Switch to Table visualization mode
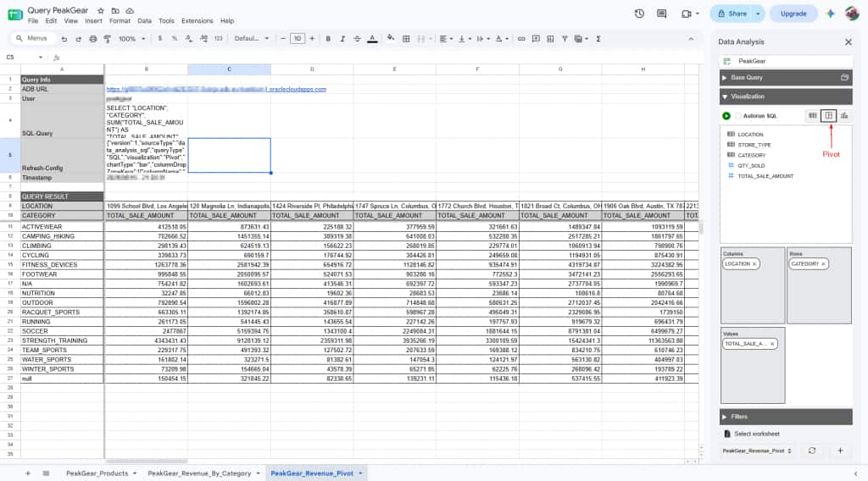Screen dimensions: 868x481 (813, 115)
